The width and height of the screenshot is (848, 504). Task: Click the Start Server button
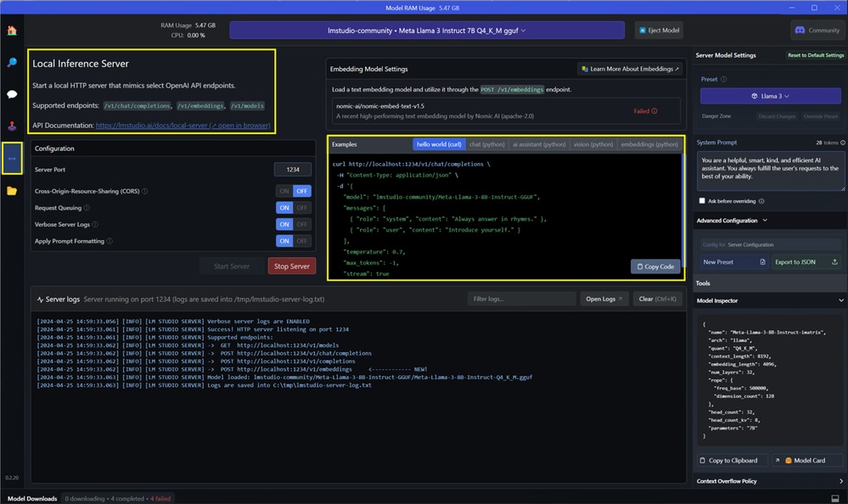click(232, 266)
